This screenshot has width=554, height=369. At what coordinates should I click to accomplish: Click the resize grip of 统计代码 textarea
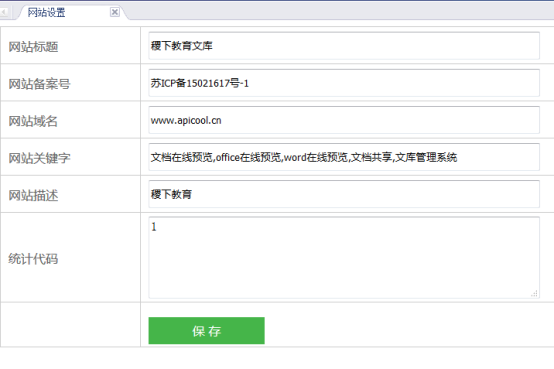click(x=534, y=293)
